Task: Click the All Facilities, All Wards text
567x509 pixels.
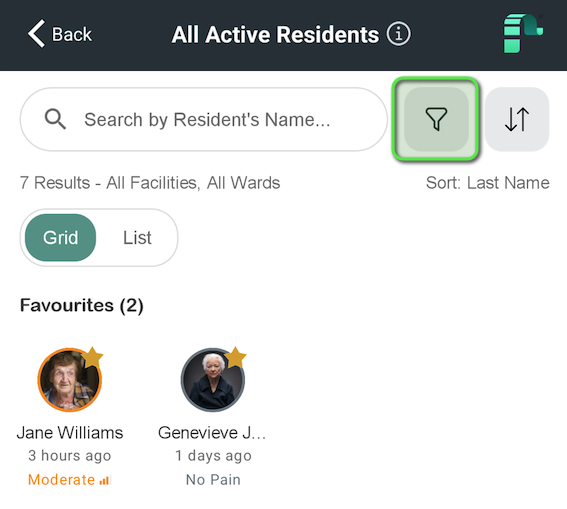Action: coord(193,183)
